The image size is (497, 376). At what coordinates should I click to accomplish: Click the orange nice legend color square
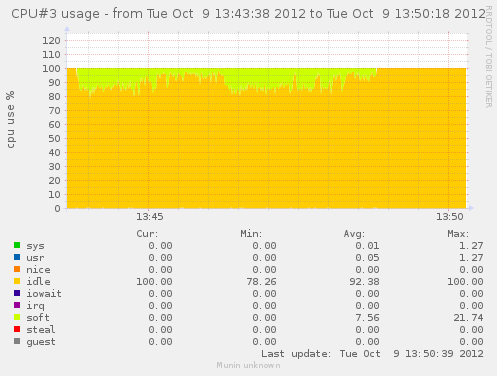(17, 269)
